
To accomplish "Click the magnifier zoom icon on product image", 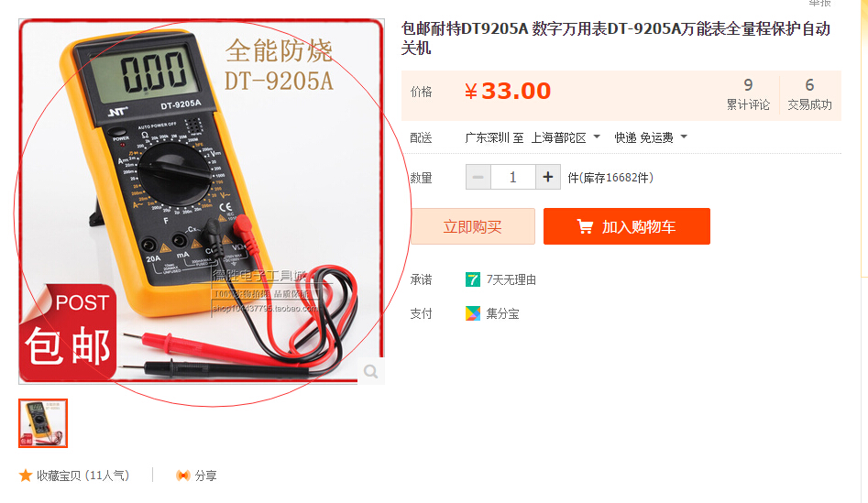I will 371,371.
